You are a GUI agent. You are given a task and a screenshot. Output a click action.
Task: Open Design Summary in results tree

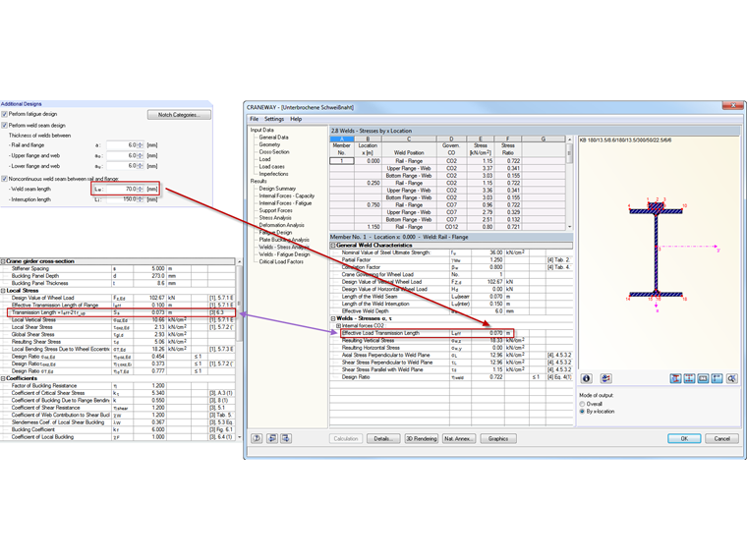tap(277, 189)
